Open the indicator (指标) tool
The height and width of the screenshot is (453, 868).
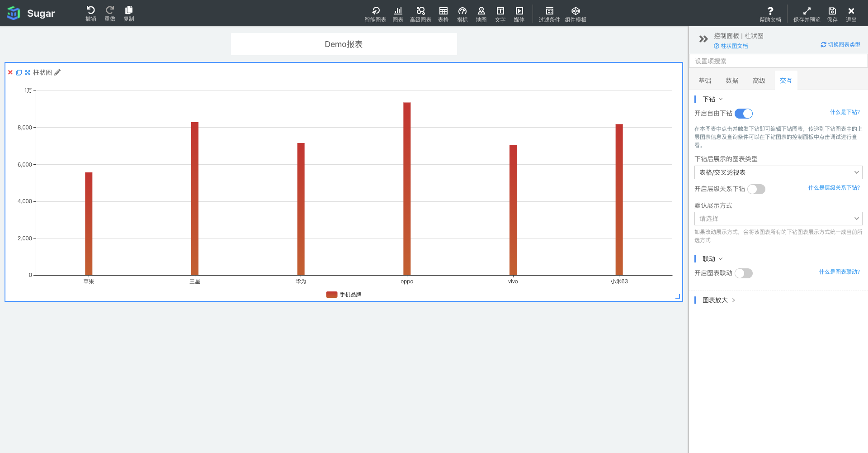pos(462,14)
